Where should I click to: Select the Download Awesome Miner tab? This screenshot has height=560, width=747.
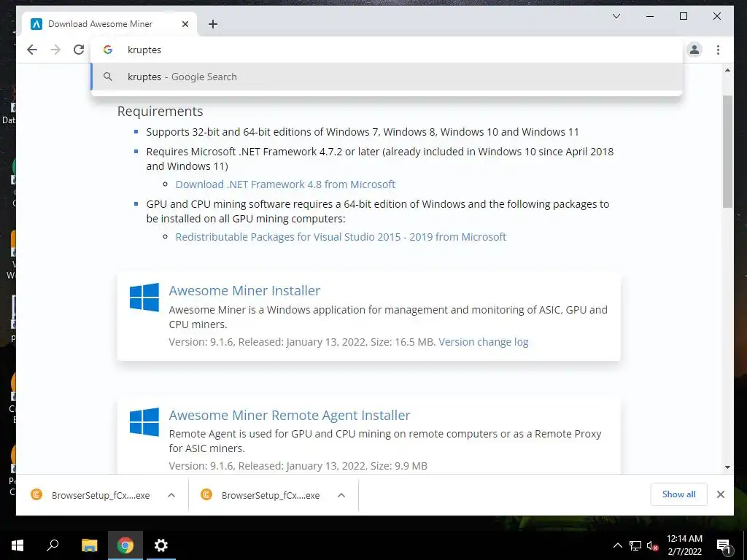click(x=109, y=24)
